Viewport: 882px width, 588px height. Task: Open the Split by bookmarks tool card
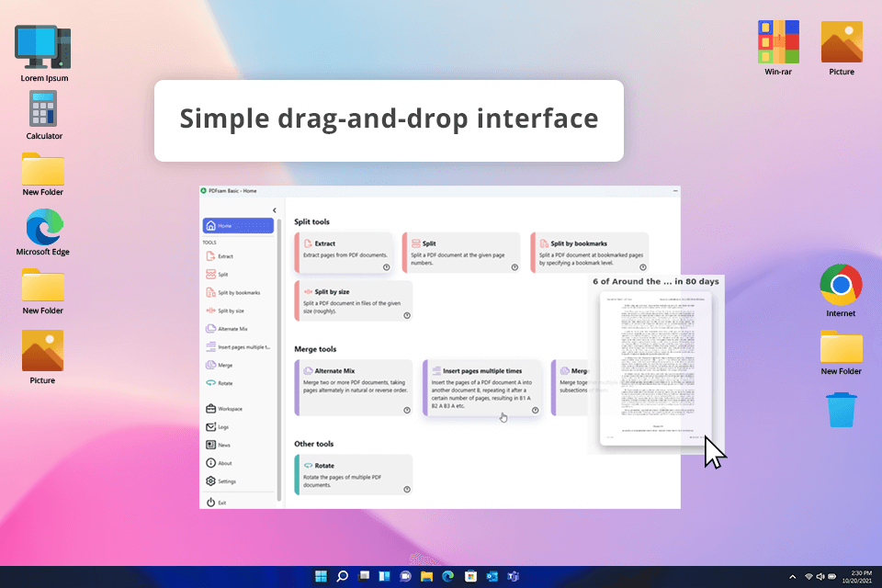(x=590, y=253)
